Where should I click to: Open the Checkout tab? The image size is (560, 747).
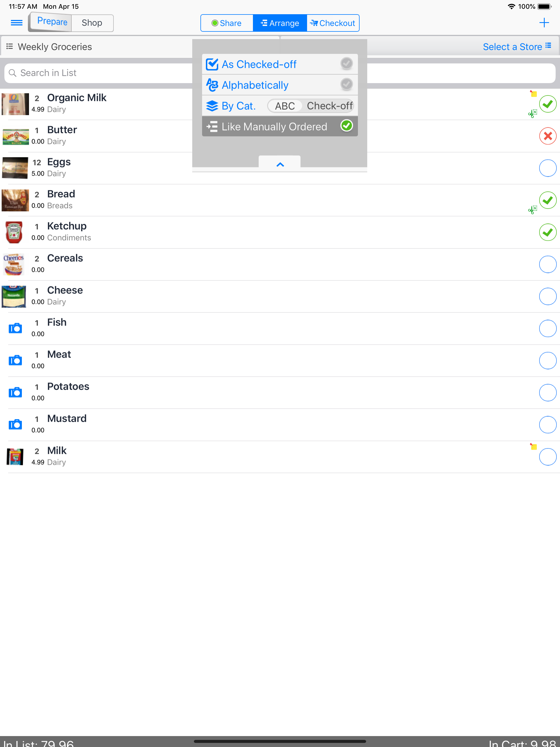click(333, 23)
